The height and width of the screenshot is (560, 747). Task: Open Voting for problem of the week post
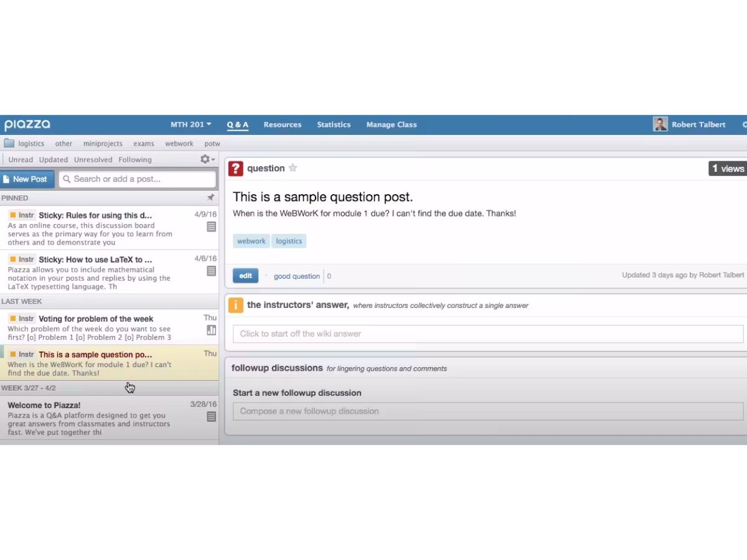109,327
